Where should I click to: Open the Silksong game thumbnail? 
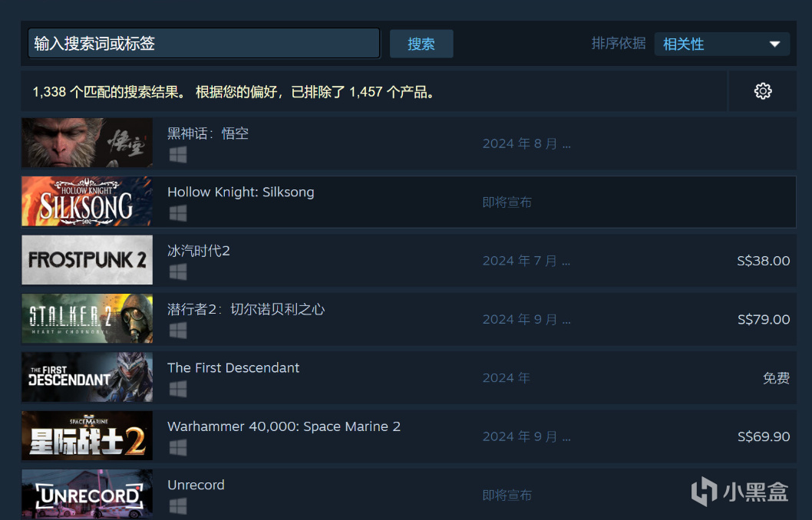click(x=87, y=201)
